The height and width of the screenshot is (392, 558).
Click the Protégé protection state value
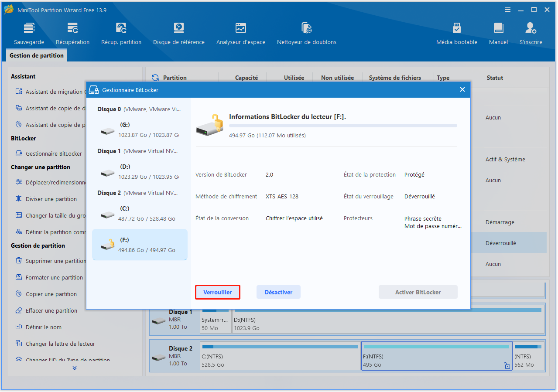[x=414, y=174]
